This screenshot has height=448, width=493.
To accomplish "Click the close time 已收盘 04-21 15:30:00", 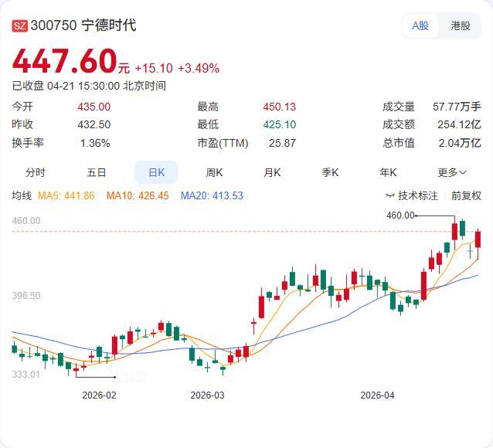I will (x=66, y=86).
